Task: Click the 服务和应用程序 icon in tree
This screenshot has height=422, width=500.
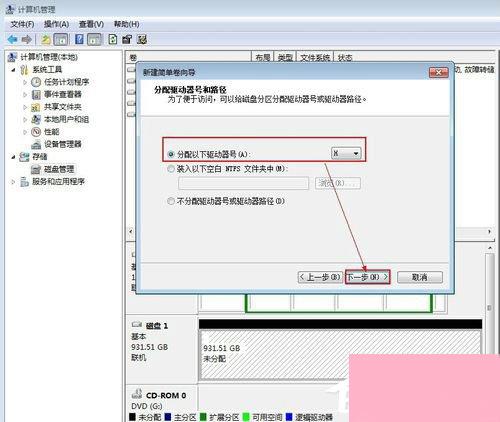Action: 24,182
